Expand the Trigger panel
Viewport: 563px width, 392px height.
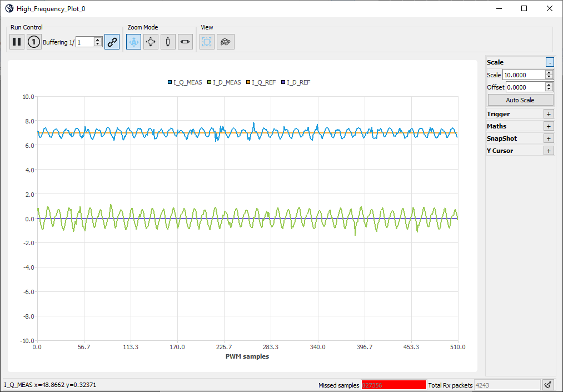click(549, 113)
